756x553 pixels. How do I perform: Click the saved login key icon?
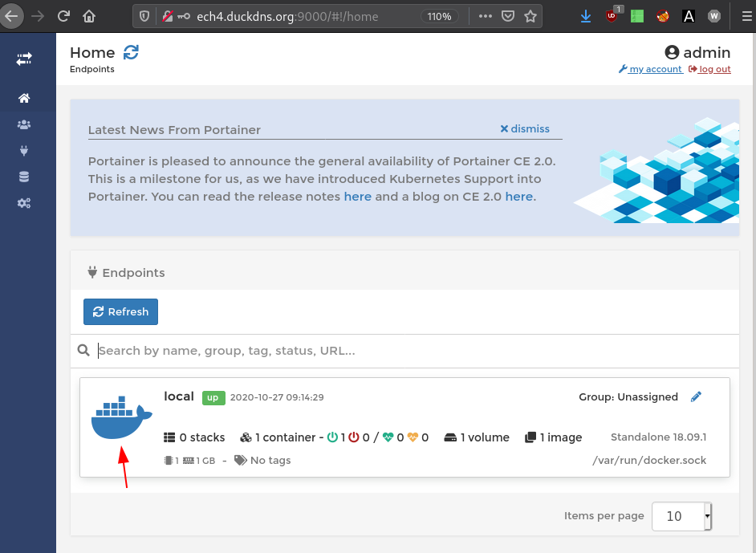184,16
